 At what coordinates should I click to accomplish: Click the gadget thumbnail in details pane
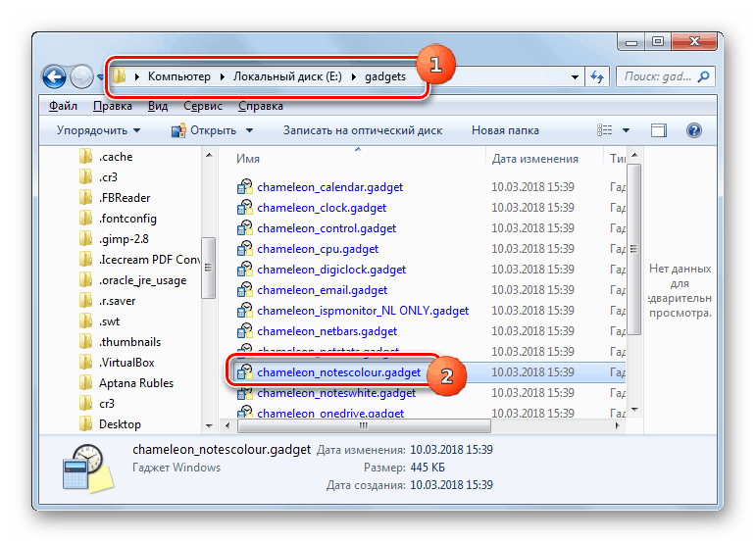click(88, 469)
